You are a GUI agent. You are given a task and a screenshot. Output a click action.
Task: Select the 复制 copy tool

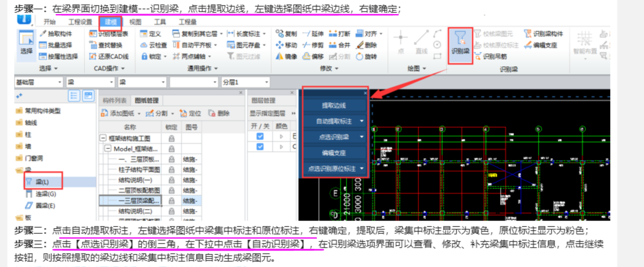click(x=286, y=34)
